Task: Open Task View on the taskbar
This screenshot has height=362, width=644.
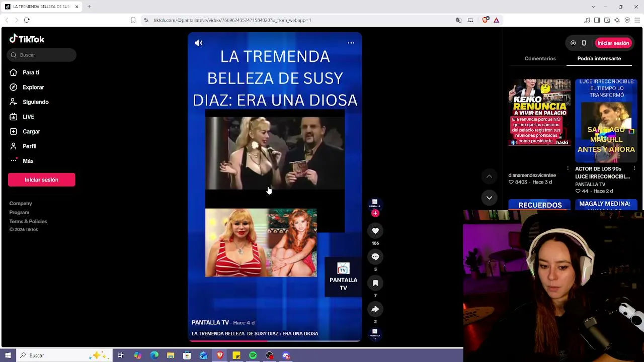Action: (x=121, y=355)
